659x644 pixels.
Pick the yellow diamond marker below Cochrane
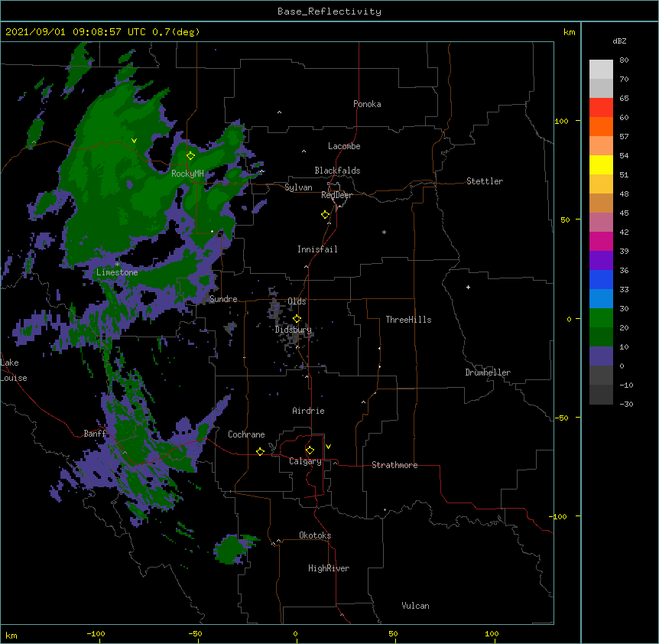(260, 451)
